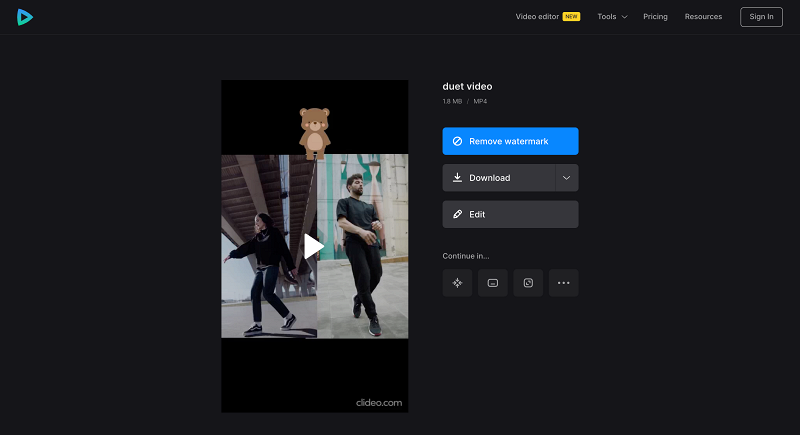This screenshot has width=800, height=435.
Task: Click the 'MP4' format text
Action: pyautogui.click(x=480, y=101)
